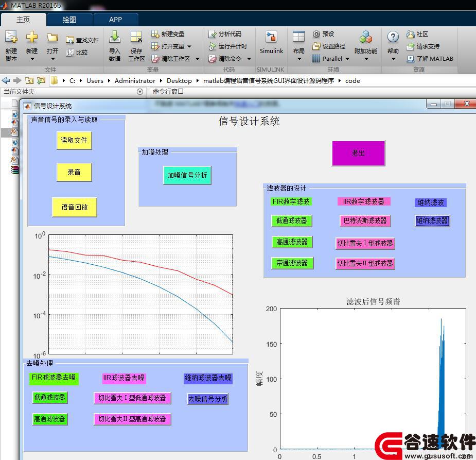Click denoise panel High-pass (高通滤波器) button

[50, 419]
